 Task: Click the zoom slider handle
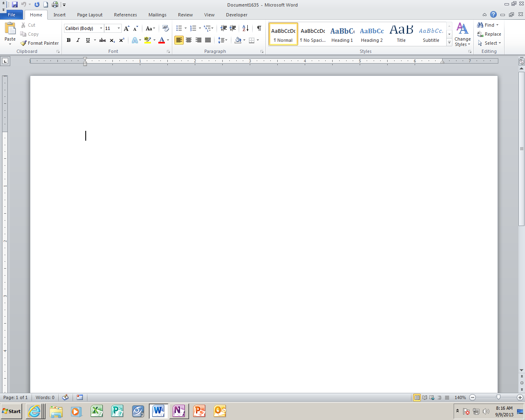[498, 397]
